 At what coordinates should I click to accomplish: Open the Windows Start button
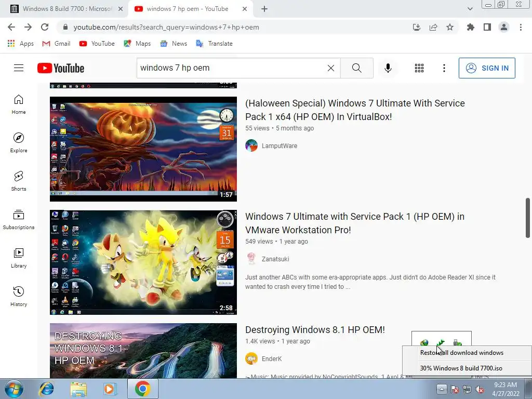(x=13, y=389)
